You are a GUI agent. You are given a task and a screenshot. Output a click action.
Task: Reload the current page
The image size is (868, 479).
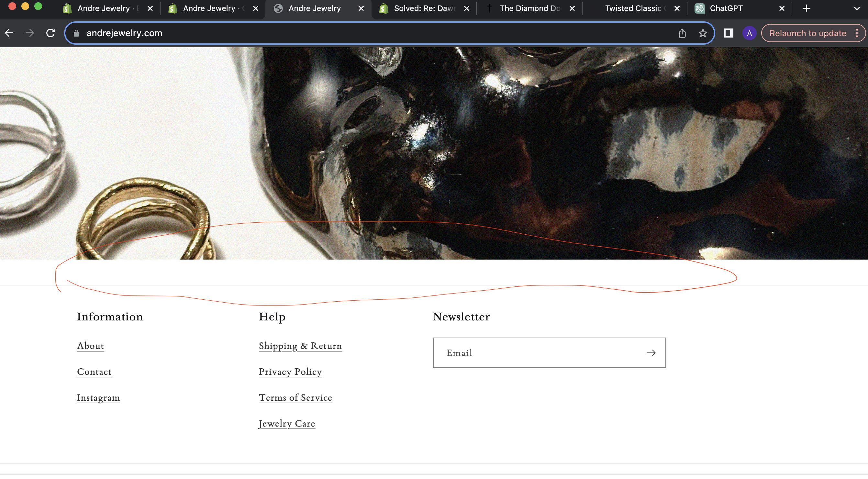(x=50, y=33)
